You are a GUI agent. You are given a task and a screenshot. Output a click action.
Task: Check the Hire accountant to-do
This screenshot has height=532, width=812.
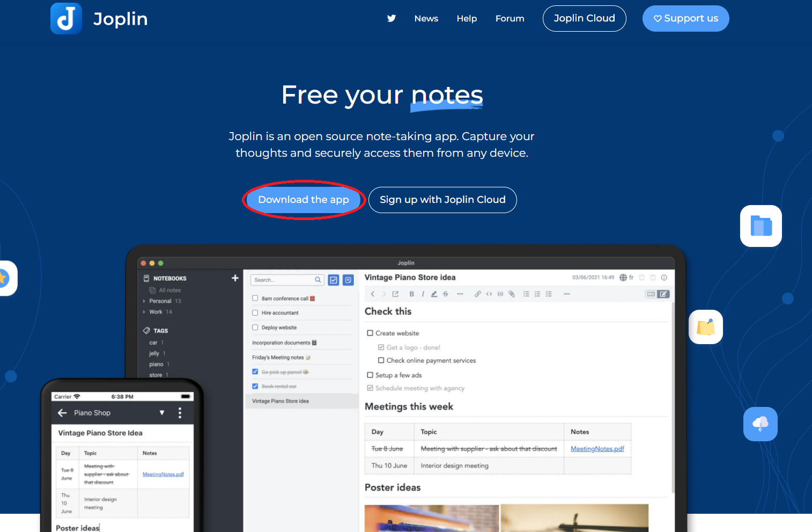[x=255, y=313]
